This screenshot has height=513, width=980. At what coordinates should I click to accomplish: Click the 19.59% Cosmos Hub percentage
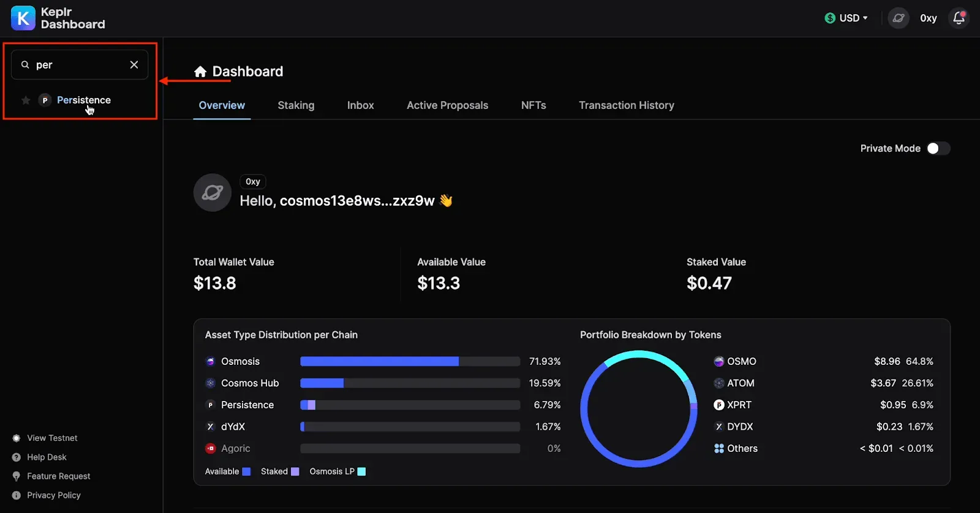[x=545, y=383]
